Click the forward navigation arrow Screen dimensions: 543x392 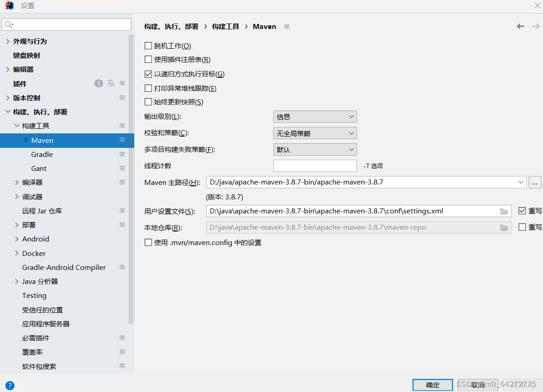536,26
